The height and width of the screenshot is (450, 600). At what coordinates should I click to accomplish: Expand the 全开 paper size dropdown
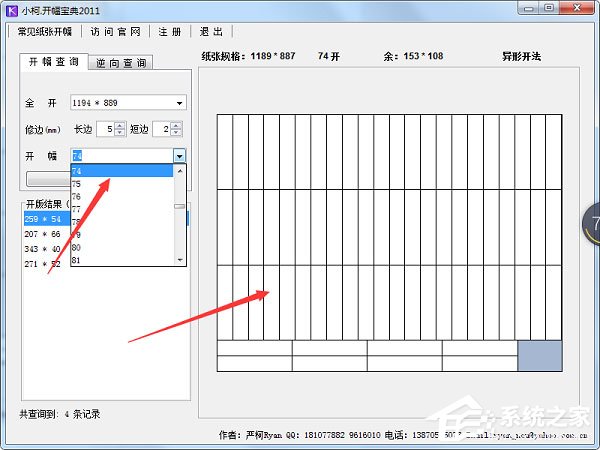(x=179, y=103)
